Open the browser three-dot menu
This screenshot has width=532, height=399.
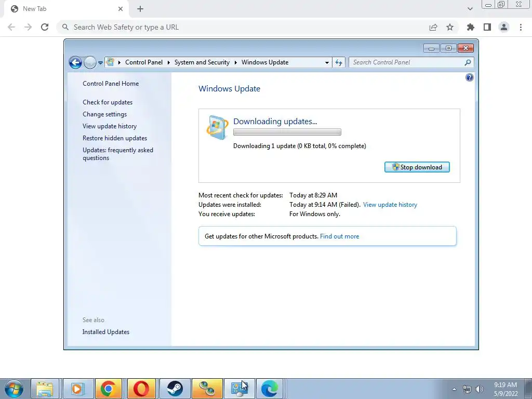521,27
